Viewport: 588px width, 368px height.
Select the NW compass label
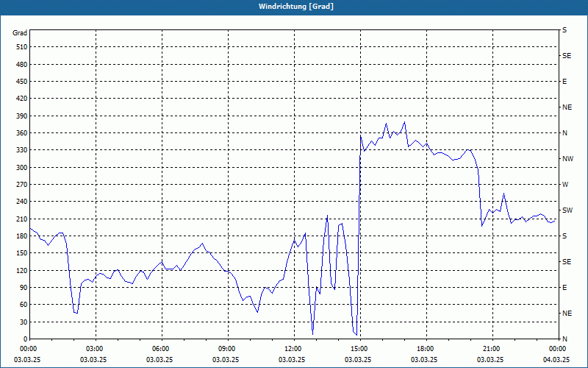coord(567,159)
